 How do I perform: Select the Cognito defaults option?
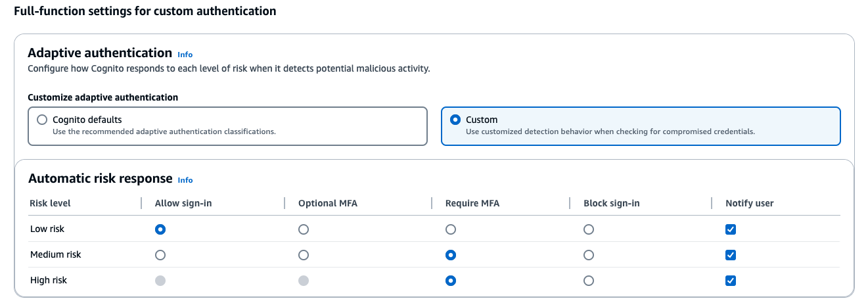coord(227,126)
